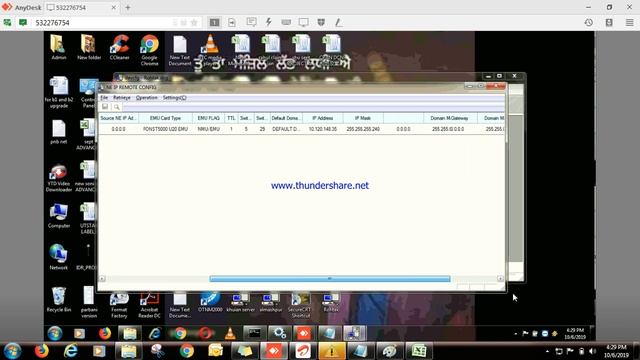Click the favorite star icon in AnyDesk address bar
This screenshot has height=360, width=640.
click(194, 23)
